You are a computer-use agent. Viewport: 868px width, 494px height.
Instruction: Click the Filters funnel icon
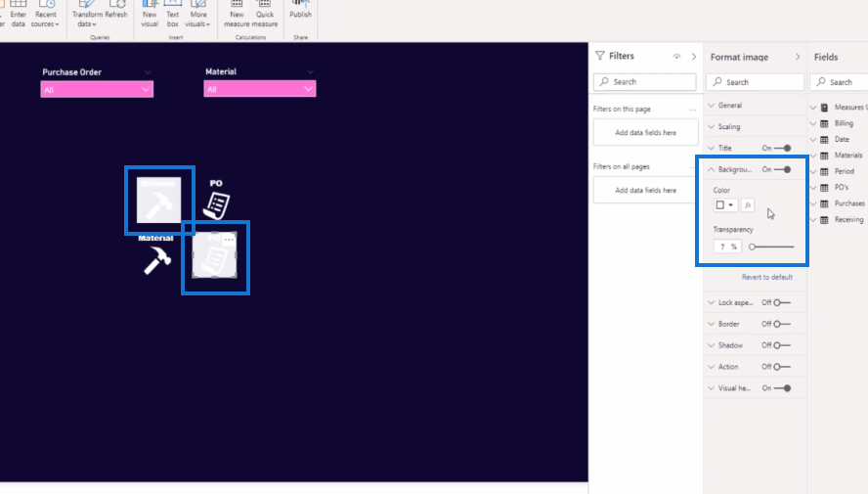click(x=600, y=56)
